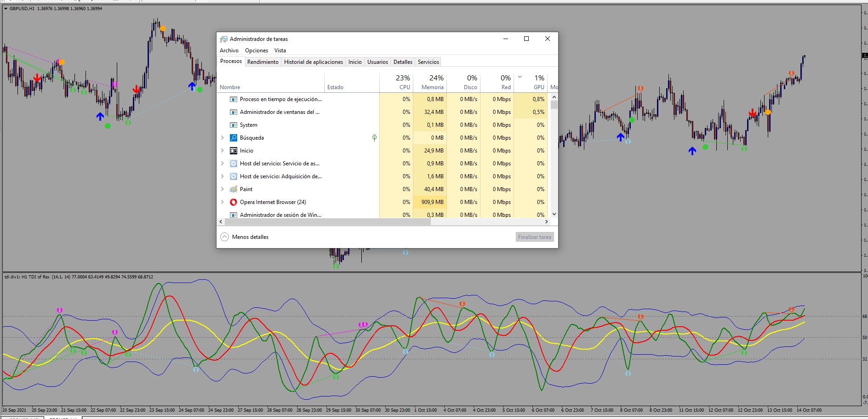
Task: Click the gear icon for Host del servicio
Action: (x=234, y=164)
